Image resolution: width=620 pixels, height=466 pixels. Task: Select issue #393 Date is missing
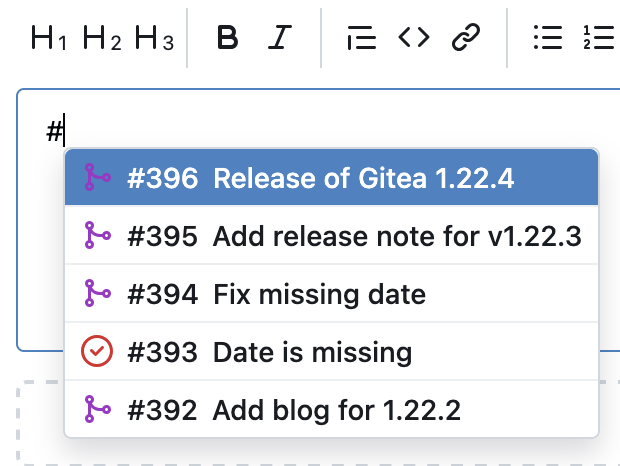click(331, 352)
